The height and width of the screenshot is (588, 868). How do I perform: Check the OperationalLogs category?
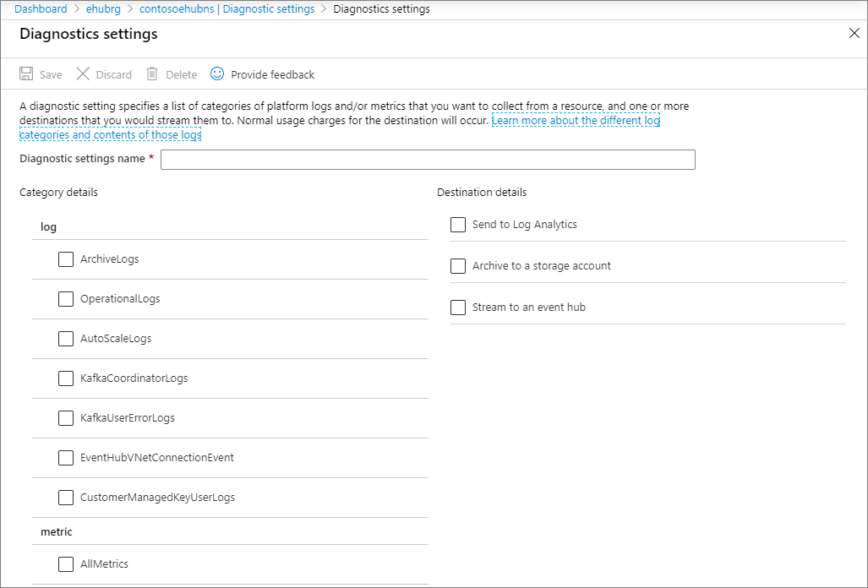pyautogui.click(x=66, y=299)
